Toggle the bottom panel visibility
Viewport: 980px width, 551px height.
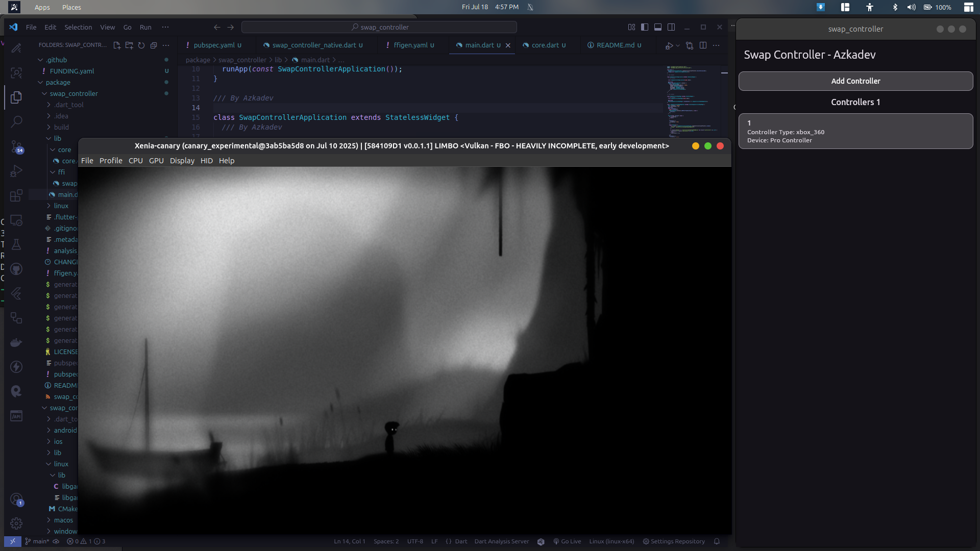coord(658,27)
